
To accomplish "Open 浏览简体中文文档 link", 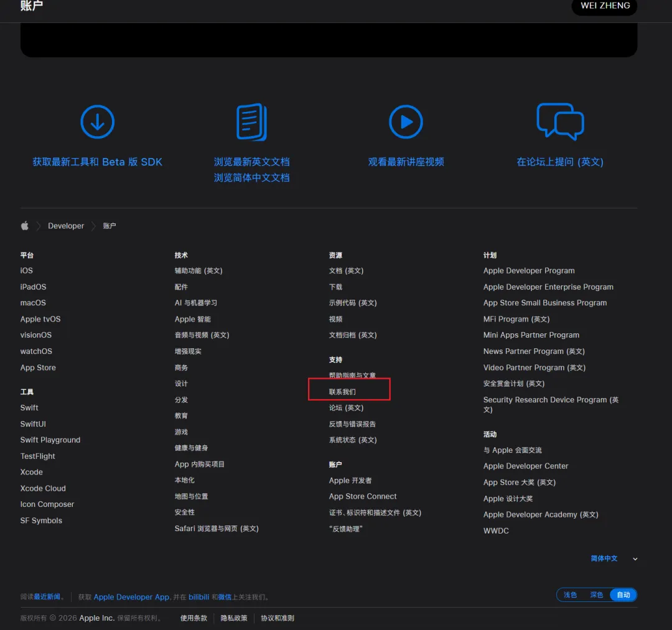I will (251, 178).
